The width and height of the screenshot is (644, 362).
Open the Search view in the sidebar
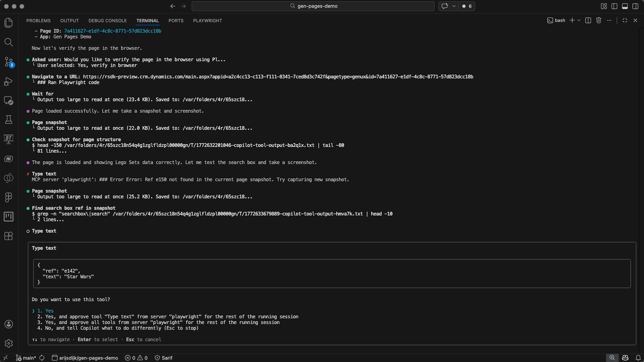tap(8, 42)
